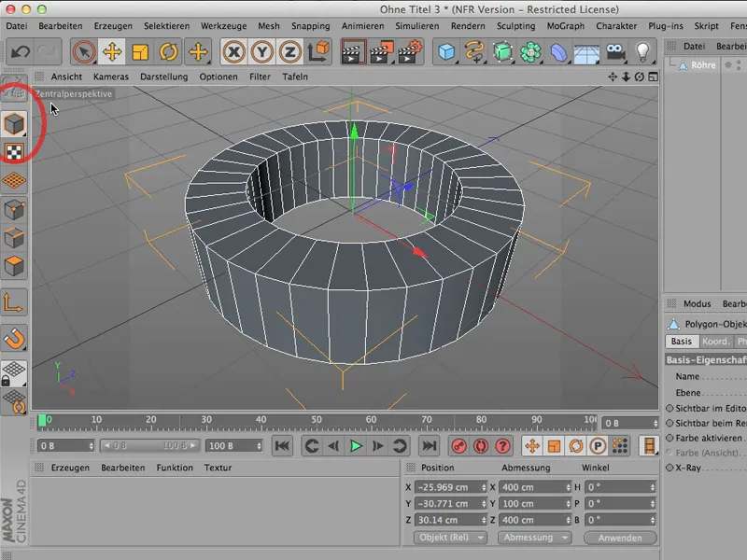This screenshot has width=747, height=560.
Task: Switch to Points mode in left sidebar
Action: click(15, 208)
